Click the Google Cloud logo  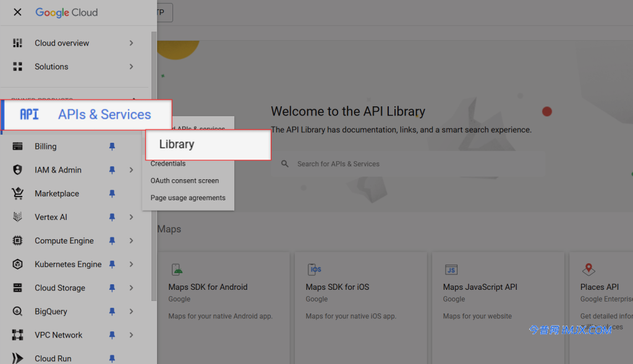tap(67, 12)
